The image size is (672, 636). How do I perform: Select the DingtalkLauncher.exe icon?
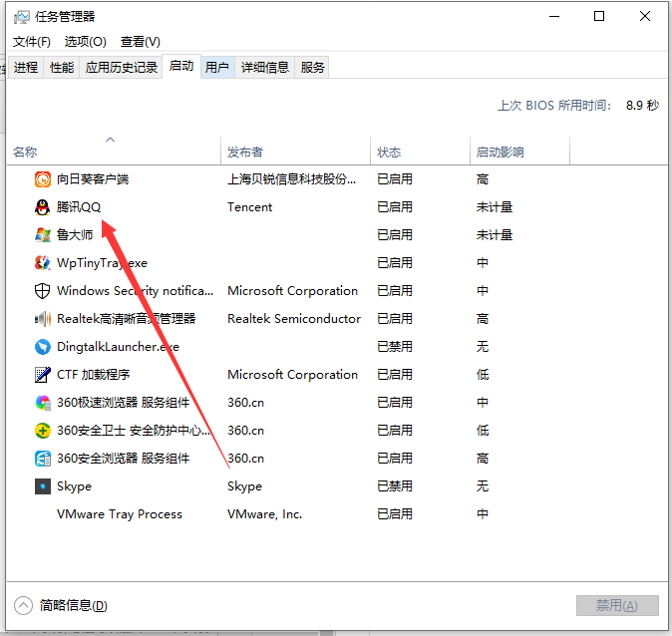(x=43, y=347)
